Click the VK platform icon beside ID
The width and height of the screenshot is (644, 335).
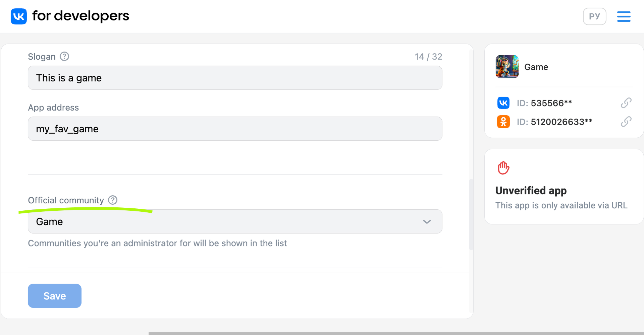coord(503,103)
